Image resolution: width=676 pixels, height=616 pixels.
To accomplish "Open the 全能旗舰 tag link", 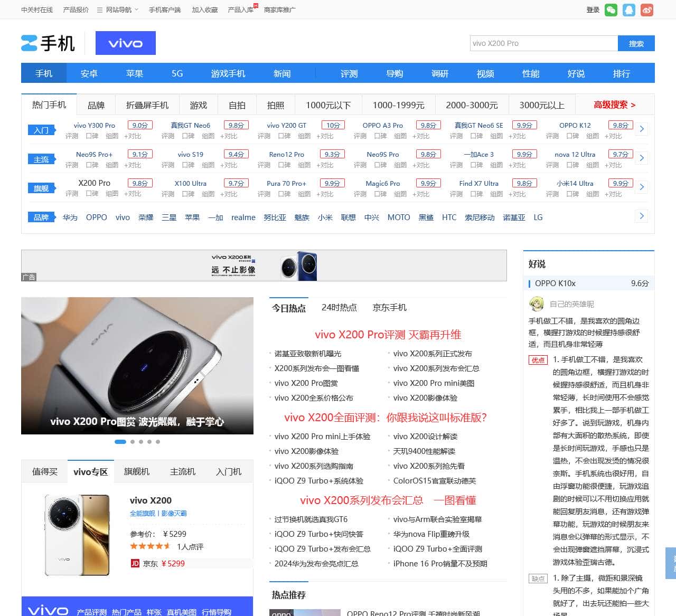I will pos(143,514).
